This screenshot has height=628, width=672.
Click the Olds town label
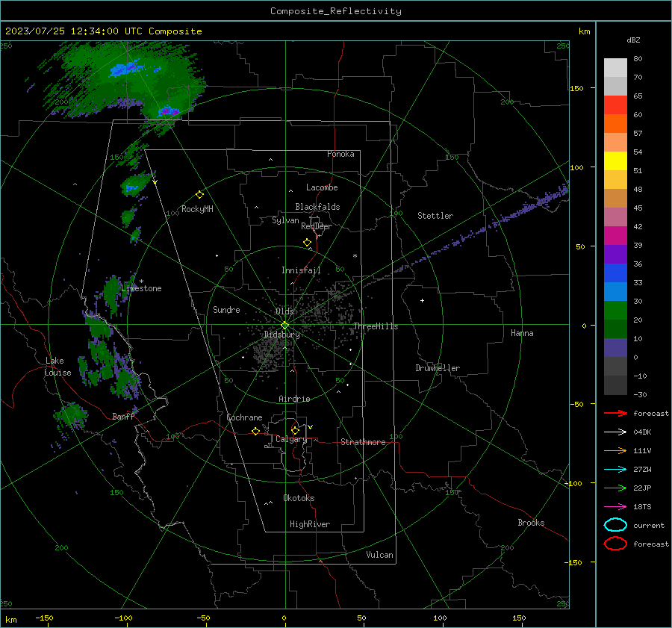coord(284,311)
